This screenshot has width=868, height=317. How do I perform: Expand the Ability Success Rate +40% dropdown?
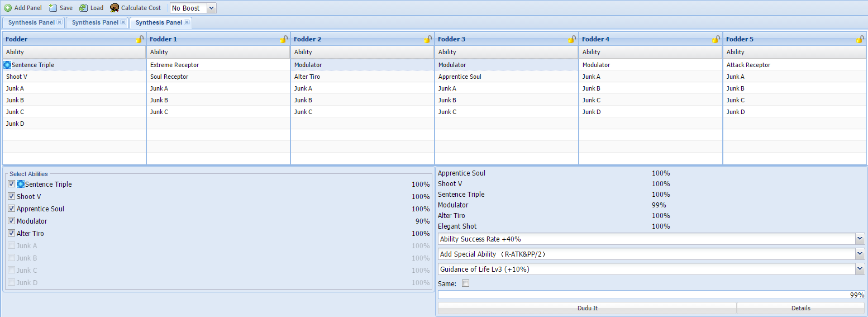tap(860, 239)
